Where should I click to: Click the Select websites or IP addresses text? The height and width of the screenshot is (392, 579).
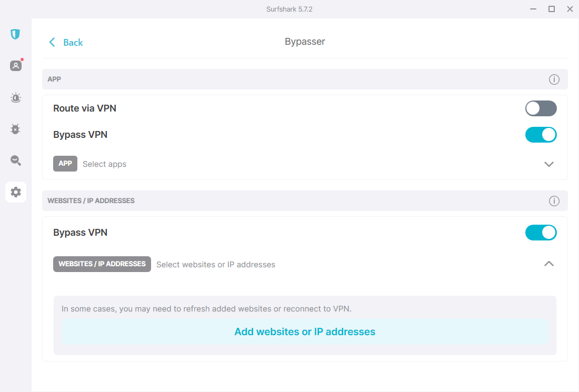click(x=216, y=265)
